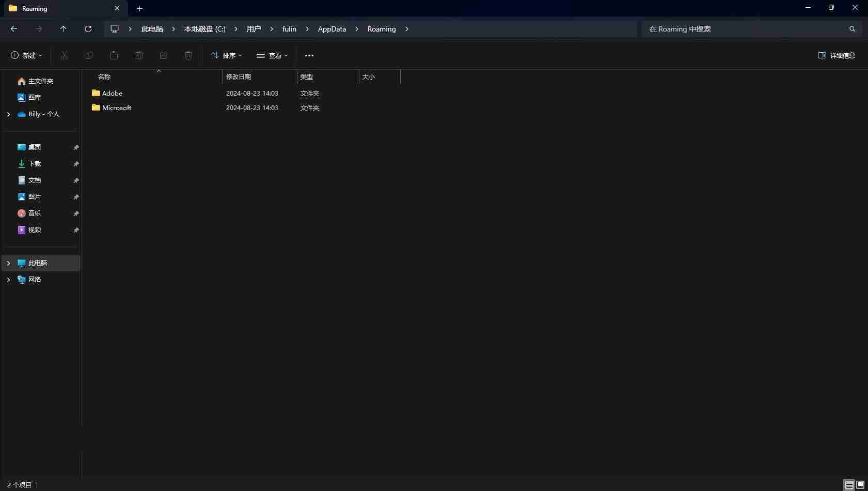The height and width of the screenshot is (491, 868).
Task: Open 主文件夹 in the sidebar
Action: (41, 81)
